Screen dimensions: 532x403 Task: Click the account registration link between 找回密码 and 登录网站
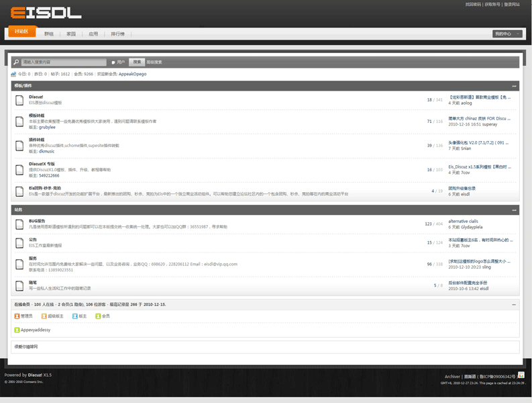[492, 5]
